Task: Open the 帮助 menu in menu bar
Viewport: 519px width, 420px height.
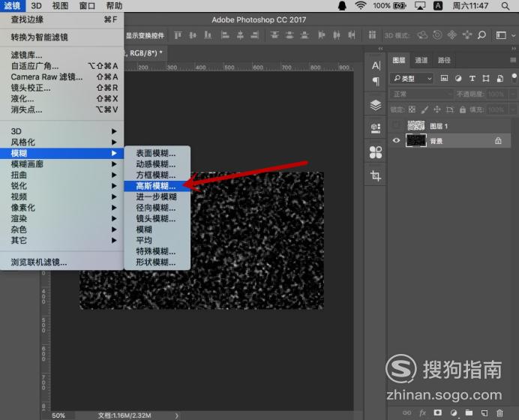Action: pos(114,6)
